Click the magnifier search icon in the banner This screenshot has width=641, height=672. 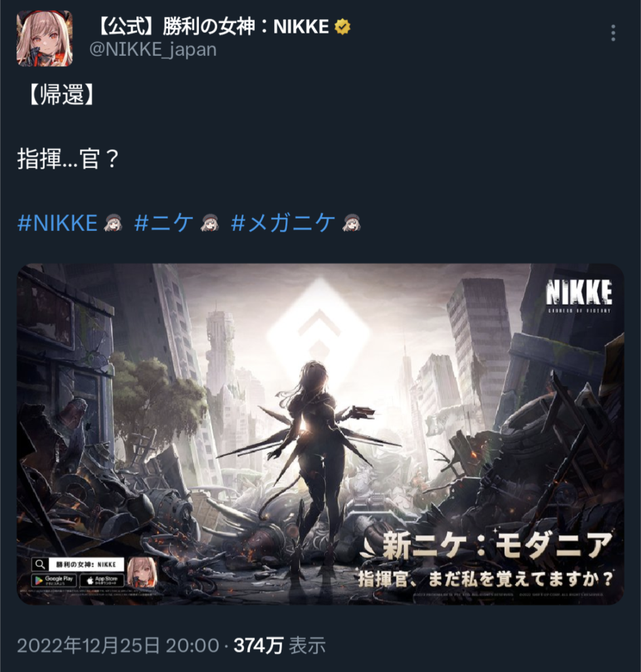pos(39,564)
